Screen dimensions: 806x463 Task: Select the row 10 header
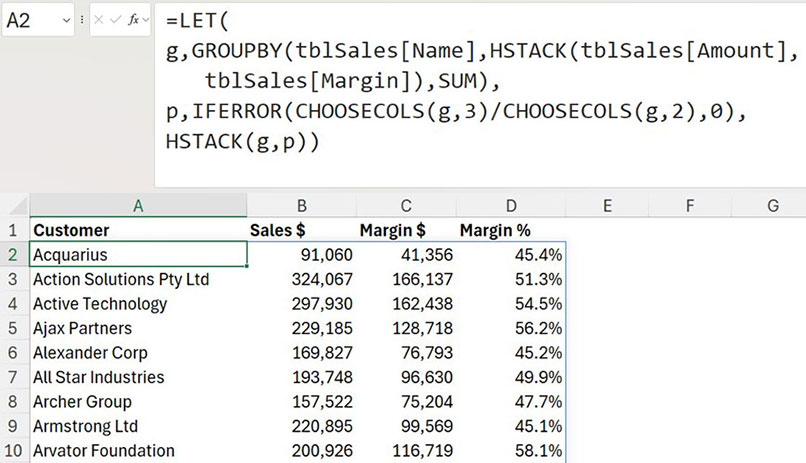click(x=14, y=451)
